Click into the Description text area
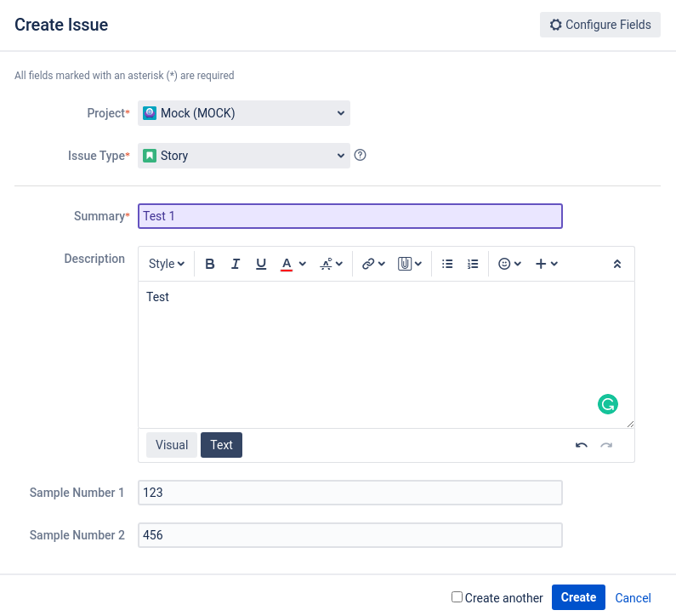The height and width of the screenshot is (616, 676). click(386, 355)
